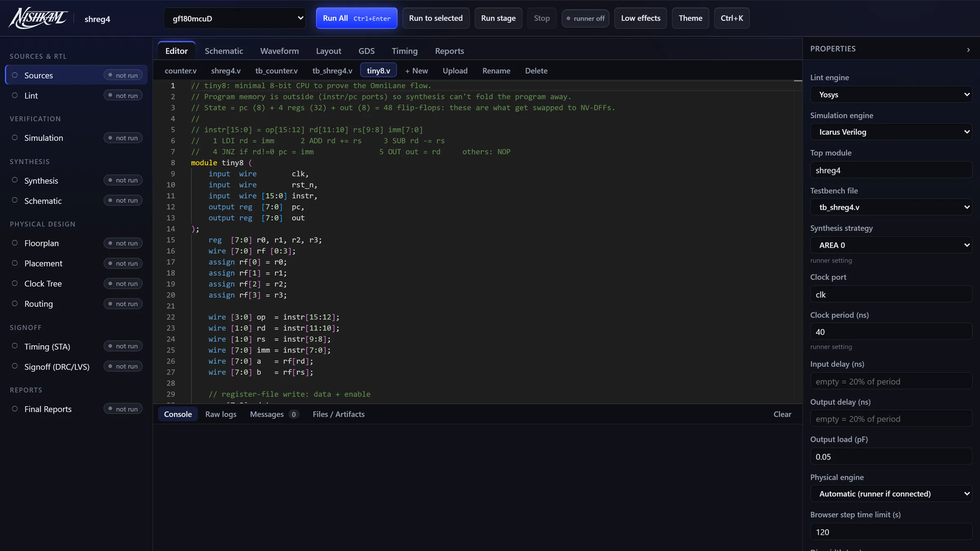Toggle Low effects mode
Screen dimensions: 980x551
pyautogui.click(x=640, y=18)
